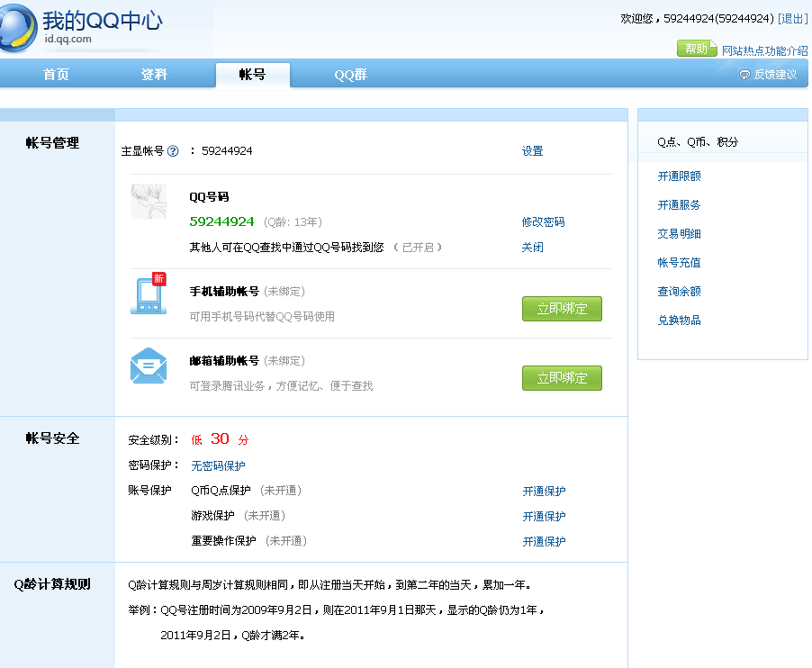This screenshot has width=812, height=668.
Task: Open 开通限额 in the sidebar
Action: pyautogui.click(x=679, y=176)
